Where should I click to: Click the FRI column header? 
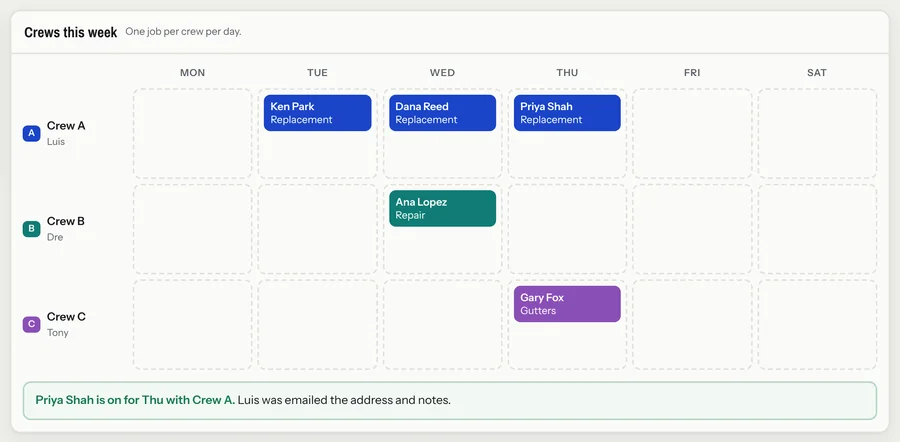(692, 73)
